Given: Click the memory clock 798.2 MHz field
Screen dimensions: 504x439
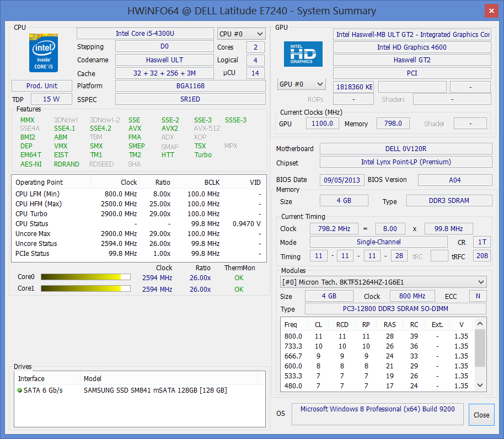Looking at the screenshot, I should click(x=334, y=228).
